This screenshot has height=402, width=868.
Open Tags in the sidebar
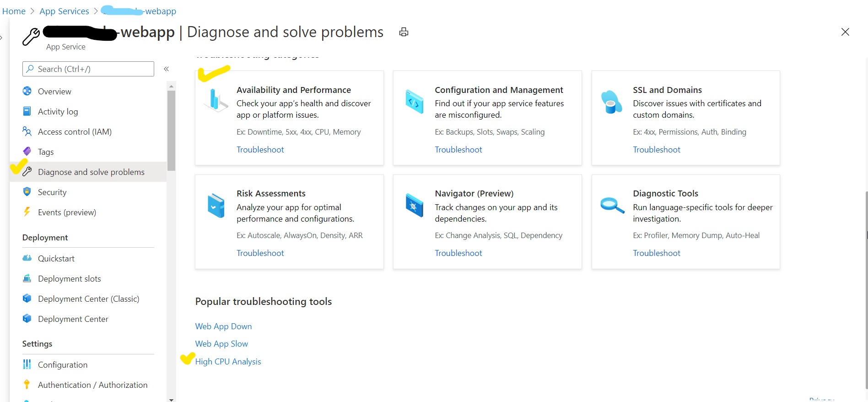click(46, 152)
